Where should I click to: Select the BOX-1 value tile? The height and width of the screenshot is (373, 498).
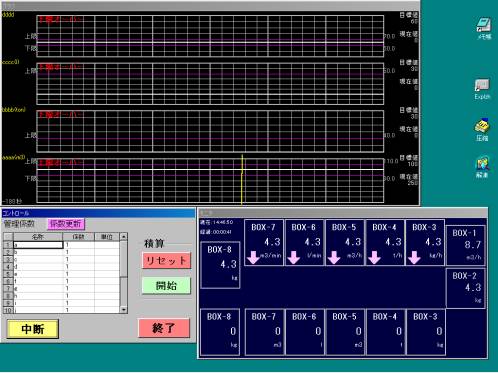(465, 245)
